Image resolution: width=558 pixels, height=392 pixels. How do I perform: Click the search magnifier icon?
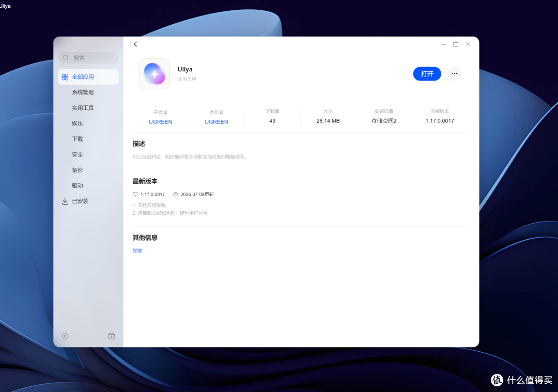pyautogui.click(x=66, y=58)
